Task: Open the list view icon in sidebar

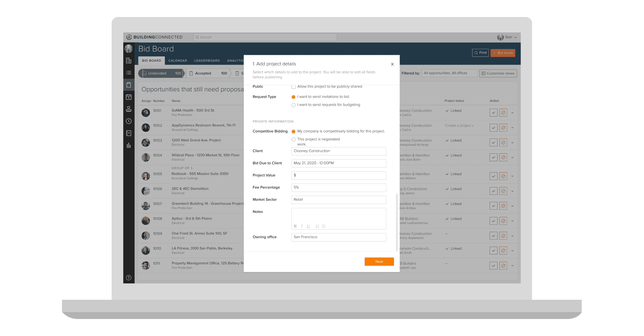Action: point(129,73)
